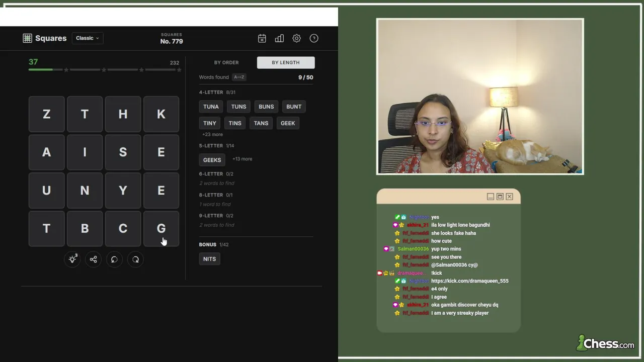Click the score progress bar
644x362 pixels.
coord(105,69)
